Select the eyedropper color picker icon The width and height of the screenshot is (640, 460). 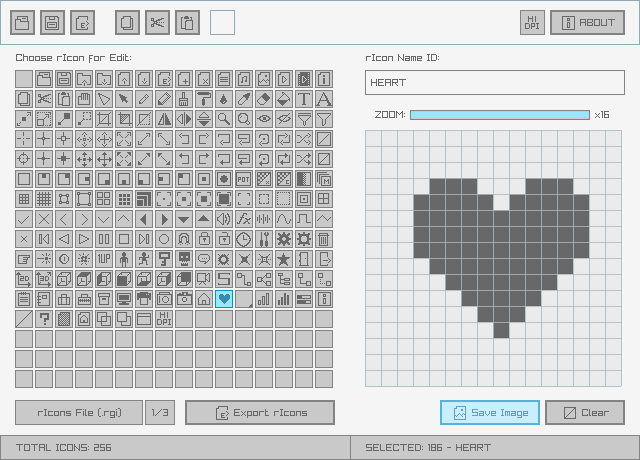coord(244,99)
